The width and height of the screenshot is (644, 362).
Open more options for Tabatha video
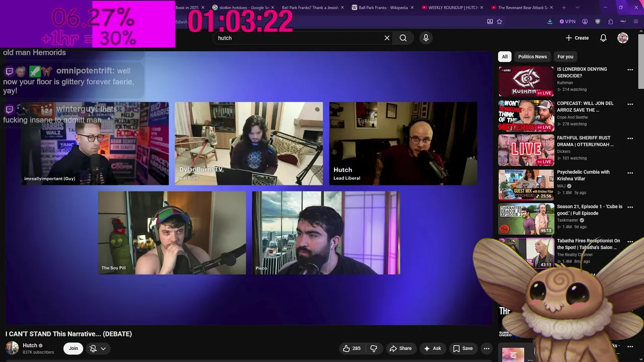pos(630,241)
